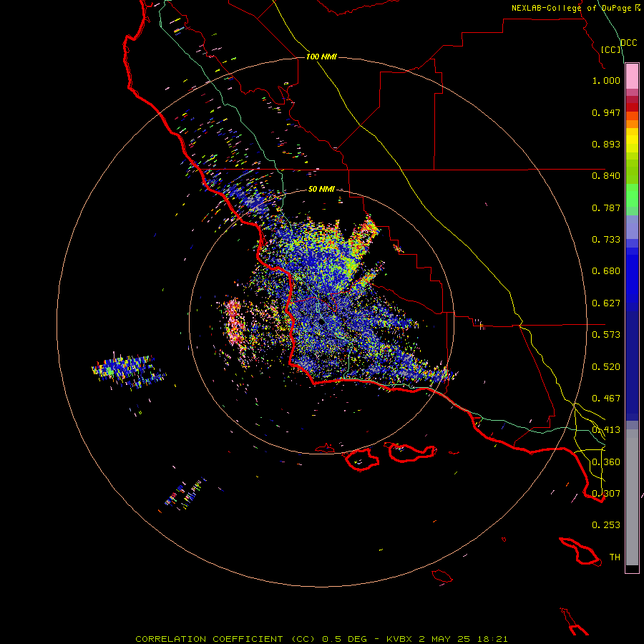Click the [CC] label above the color bar

pyautogui.click(x=611, y=49)
